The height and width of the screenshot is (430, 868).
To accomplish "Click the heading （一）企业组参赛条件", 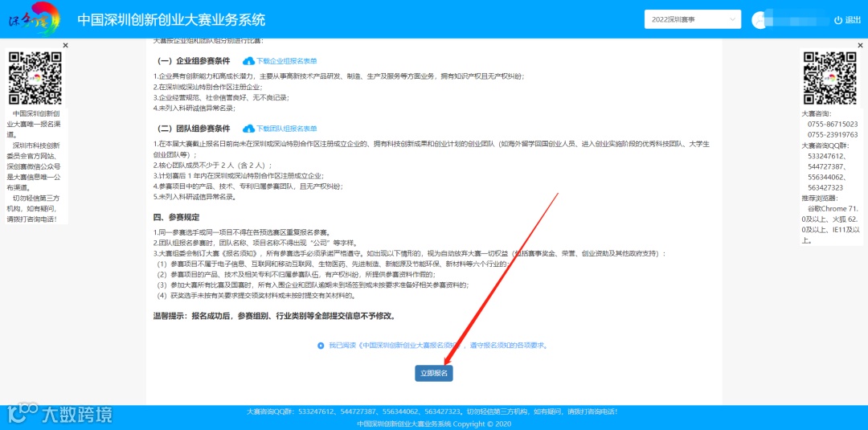I will tap(191, 61).
